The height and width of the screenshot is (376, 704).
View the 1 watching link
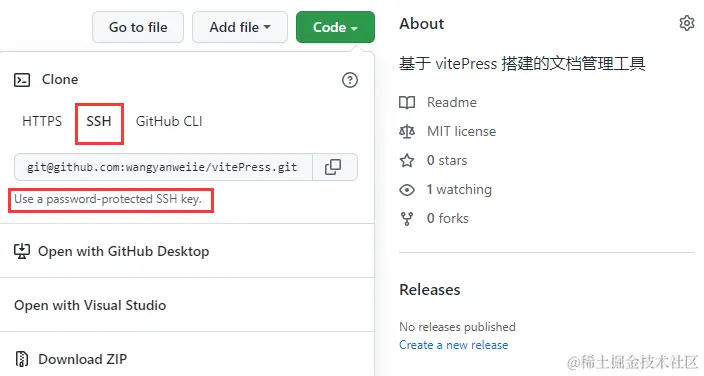[x=459, y=190]
